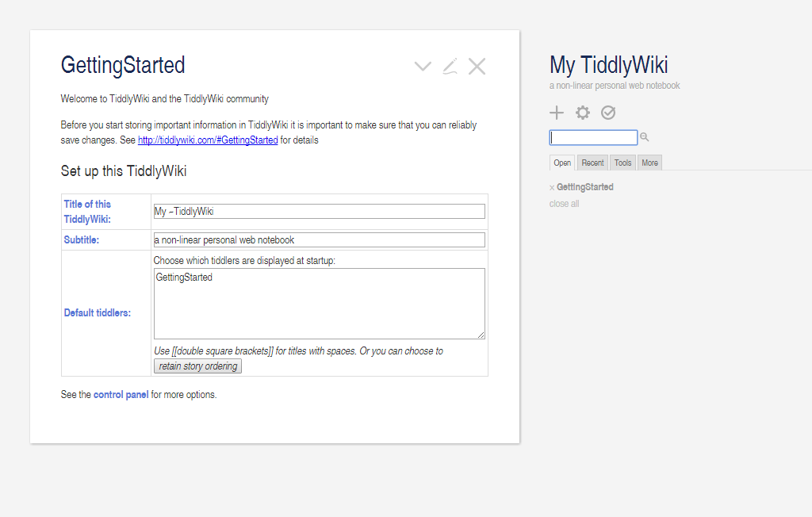812x517 pixels.
Task: Open GettingStarted from the sidebar Open list
Action: (x=585, y=187)
